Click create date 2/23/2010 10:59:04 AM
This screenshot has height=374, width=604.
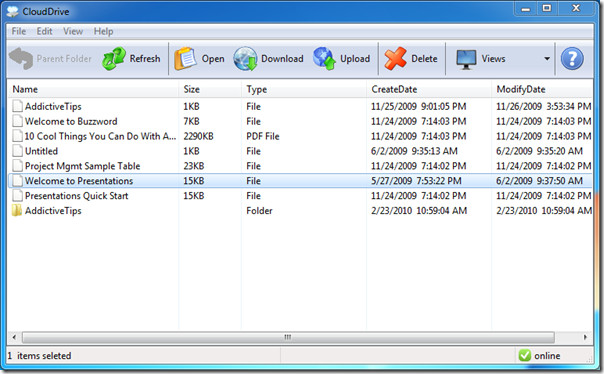click(419, 211)
